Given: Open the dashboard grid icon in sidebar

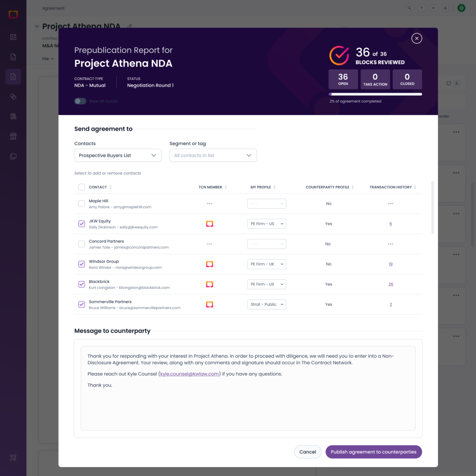Looking at the screenshot, I should [x=13, y=37].
